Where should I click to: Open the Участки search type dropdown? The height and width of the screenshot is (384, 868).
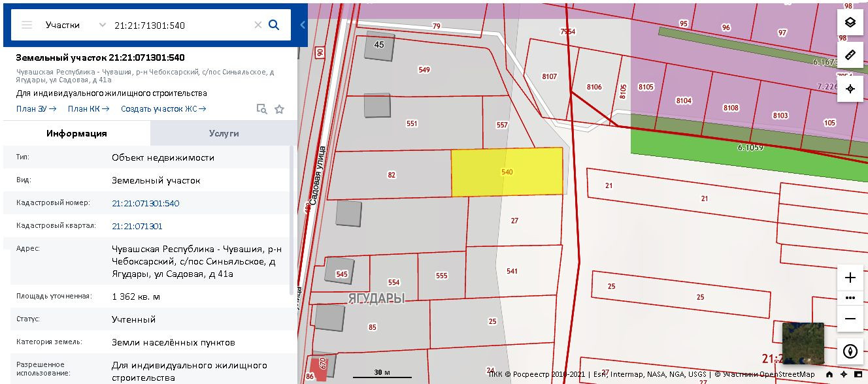[x=75, y=25]
